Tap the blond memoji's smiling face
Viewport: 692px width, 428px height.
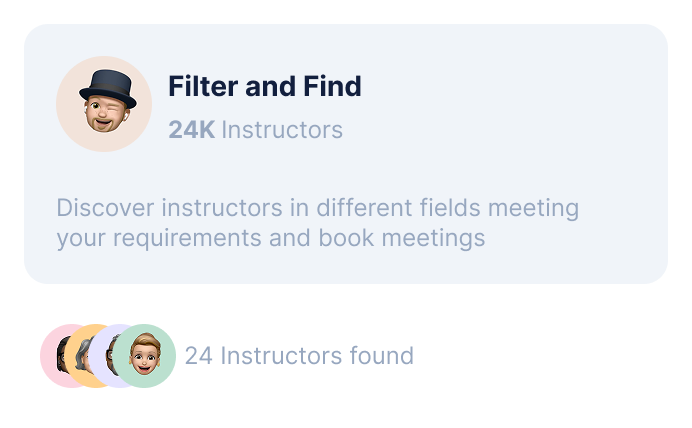[146, 358]
